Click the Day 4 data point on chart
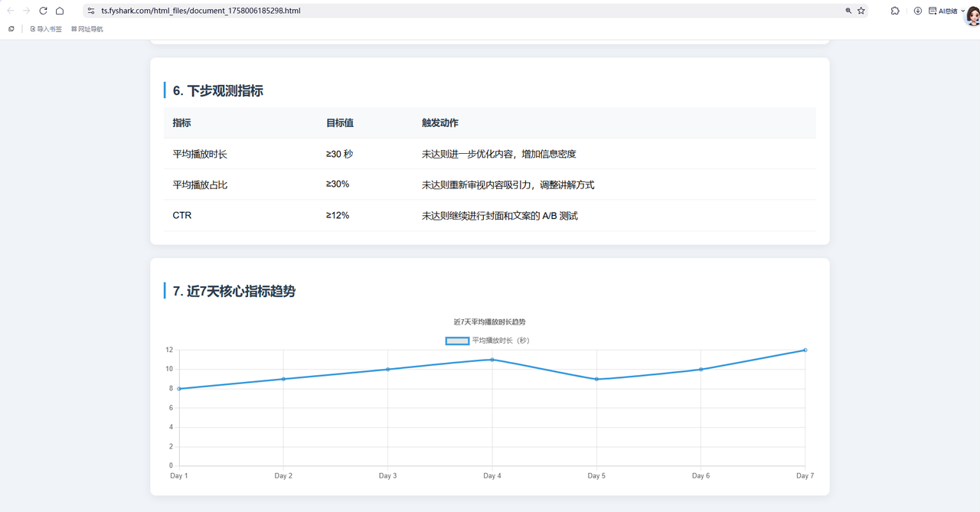This screenshot has width=980, height=512. (x=492, y=360)
